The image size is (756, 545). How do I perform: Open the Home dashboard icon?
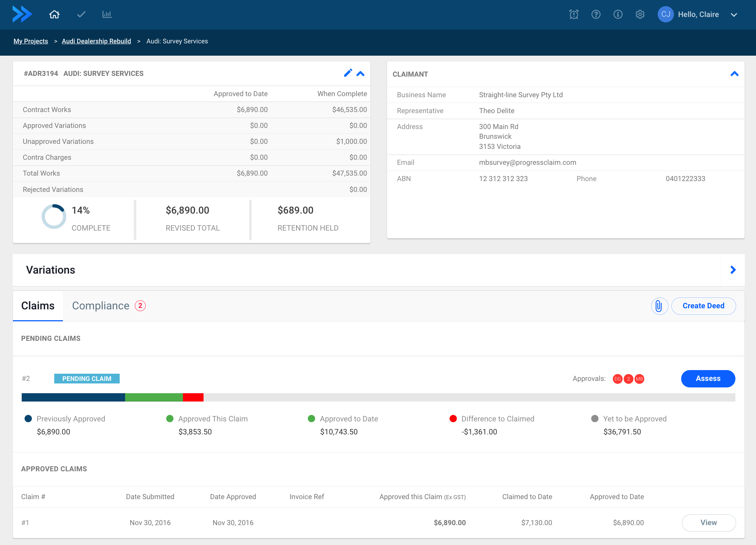pos(54,14)
